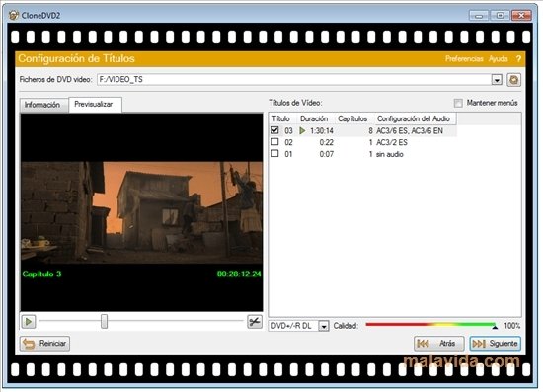Click the play preview button
Image resolution: width=543 pixels, height=392 pixels.
(28, 322)
